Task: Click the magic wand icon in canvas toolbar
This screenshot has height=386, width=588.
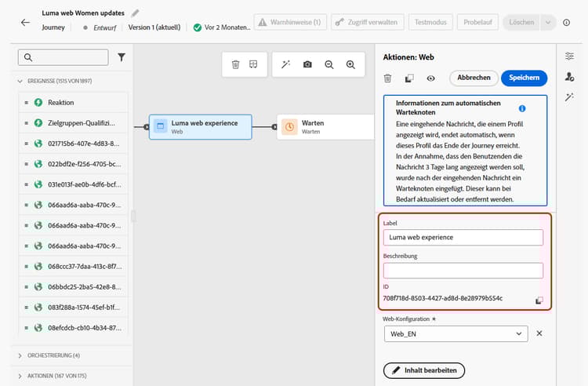Action: [285, 64]
